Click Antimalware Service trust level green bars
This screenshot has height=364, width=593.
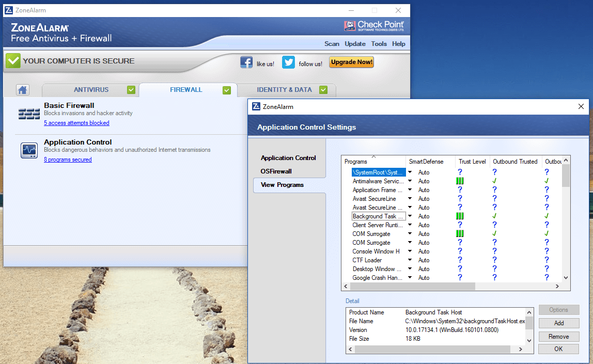click(x=460, y=181)
